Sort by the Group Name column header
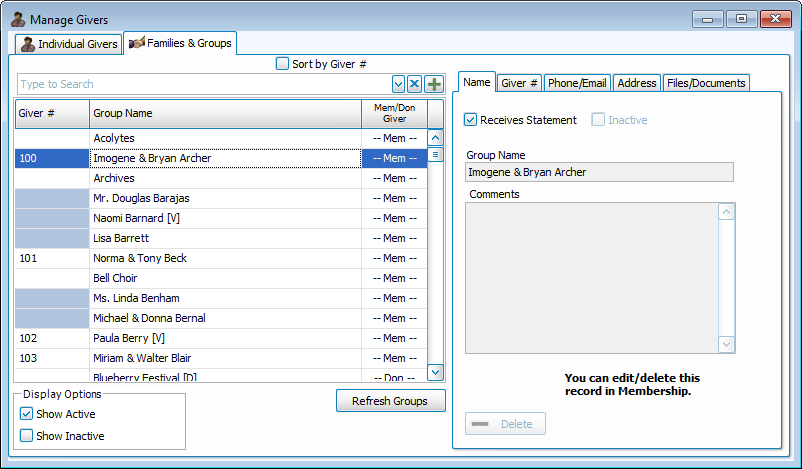 [225, 113]
